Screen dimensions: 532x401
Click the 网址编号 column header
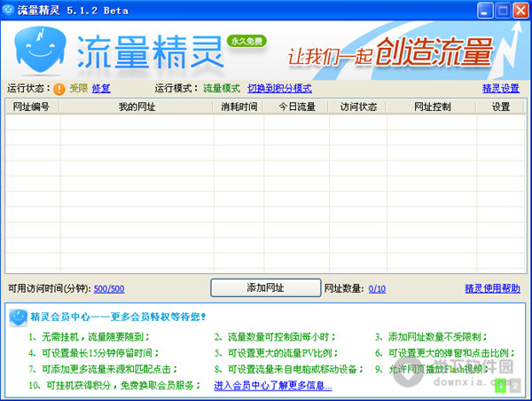32,106
